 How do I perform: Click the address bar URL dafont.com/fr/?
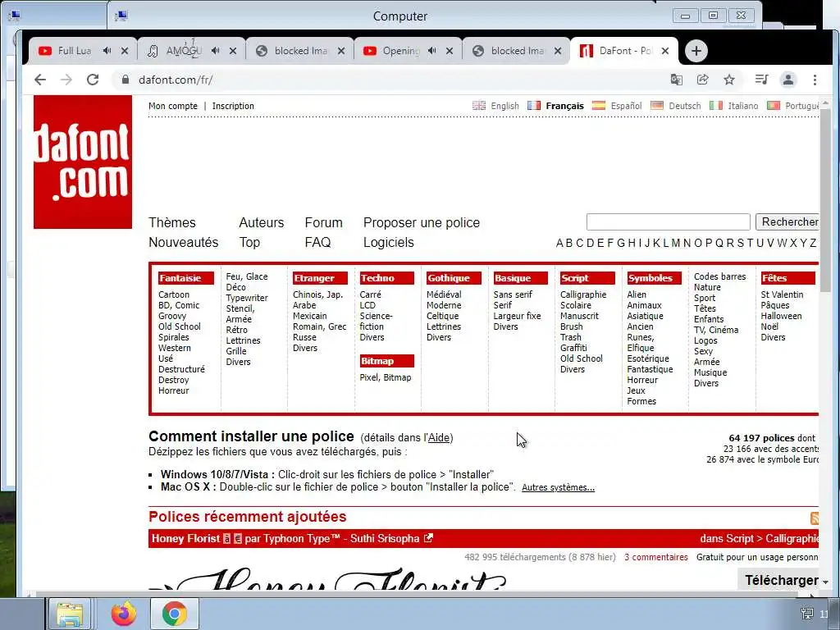[176, 80]
